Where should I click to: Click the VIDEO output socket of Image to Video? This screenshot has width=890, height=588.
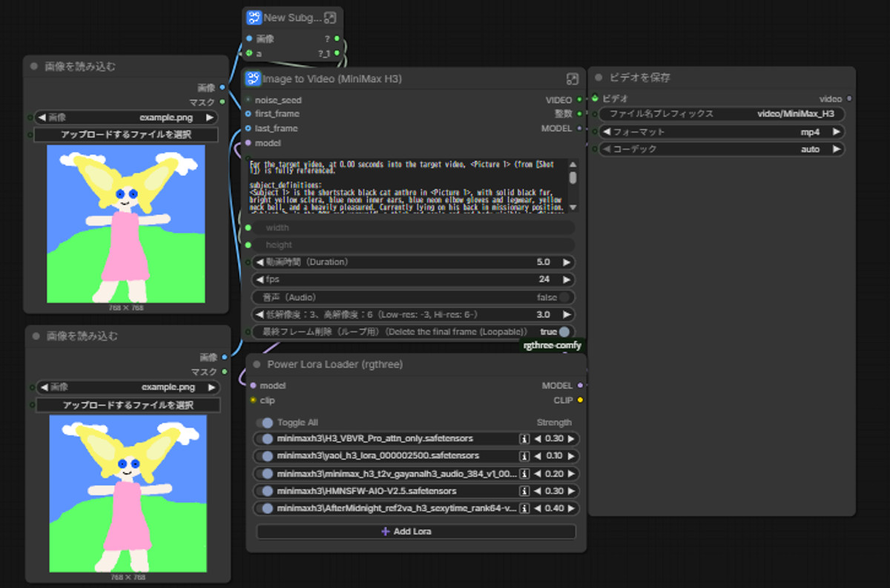[579, 100]
